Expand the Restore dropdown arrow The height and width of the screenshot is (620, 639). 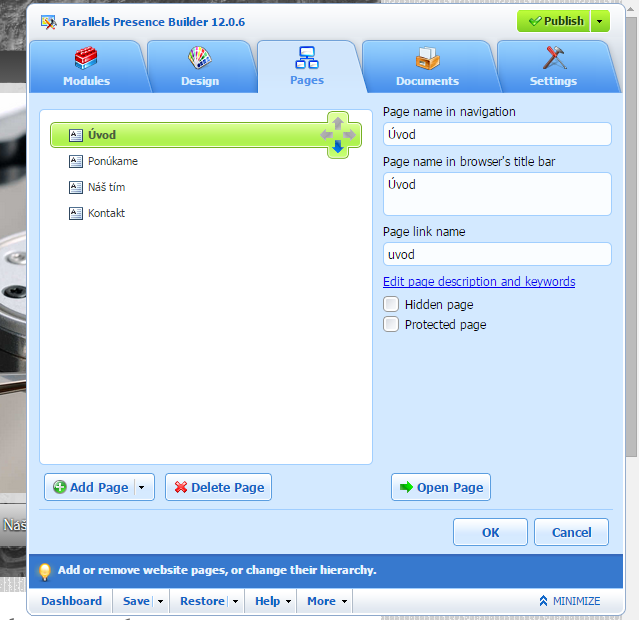pyautogui.click(x=235, y=602)
